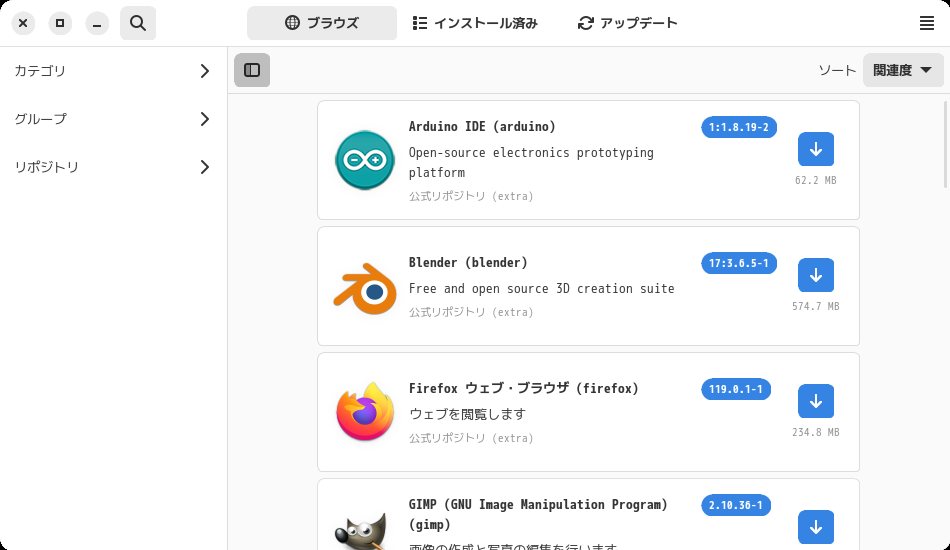Click Firefox size label 234.8 MB
The image size is (950, 550).
[x=815, y=432]
